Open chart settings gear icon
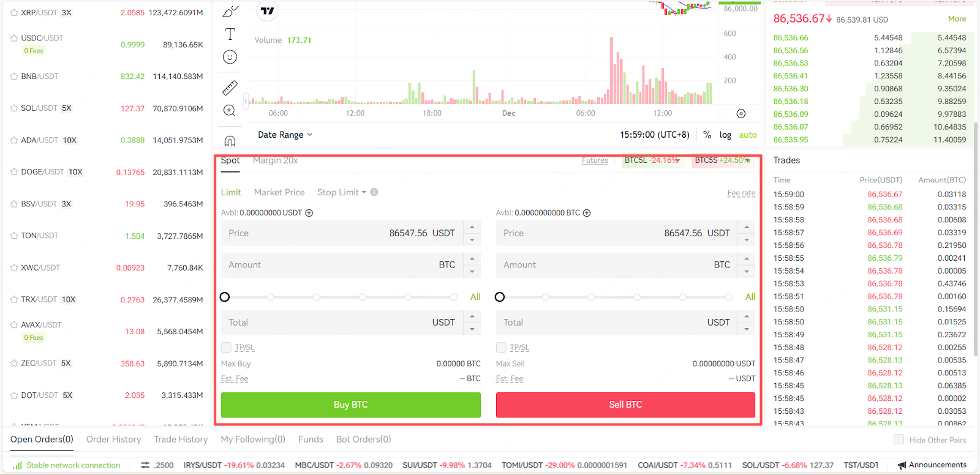 coord(741,114)
